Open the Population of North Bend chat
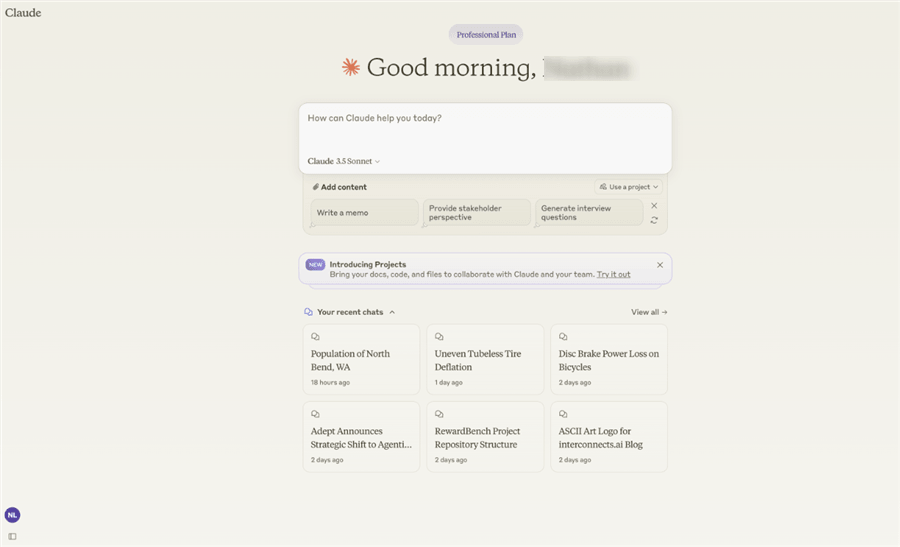Viewport: 900px width, 547px height. click(x=361, y=359)
